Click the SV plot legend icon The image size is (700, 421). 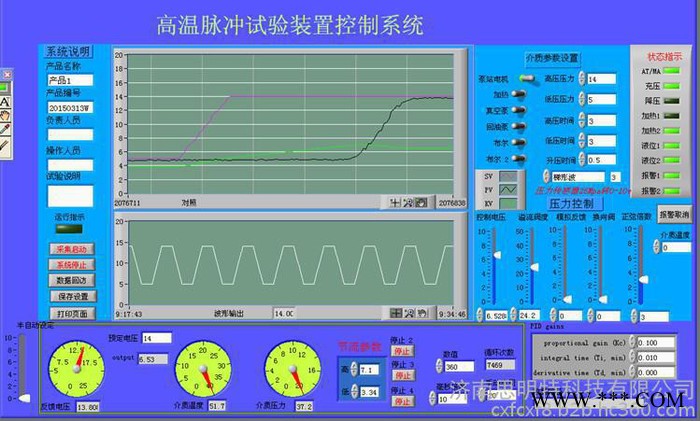pos(508,176)
